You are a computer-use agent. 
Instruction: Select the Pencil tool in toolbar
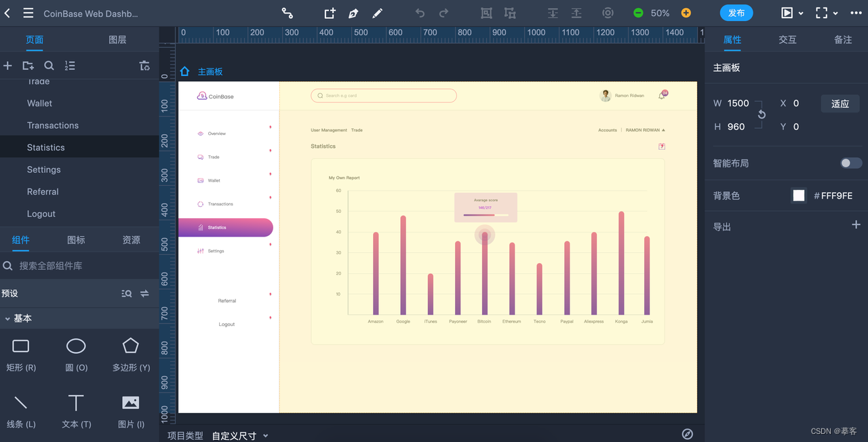click(x=378, y=13)
